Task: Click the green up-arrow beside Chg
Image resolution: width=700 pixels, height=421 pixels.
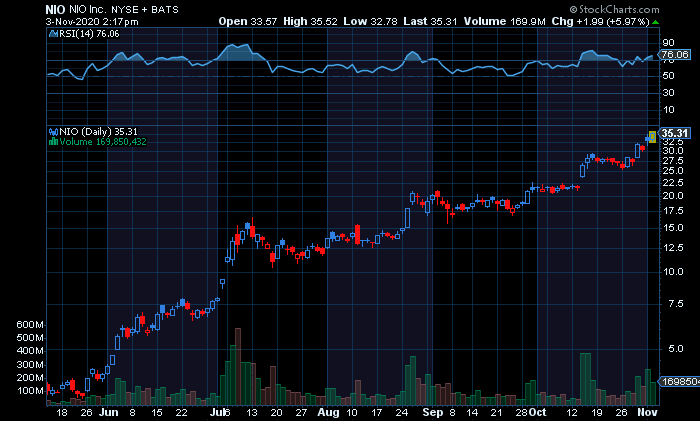Action: pos(655,22)
